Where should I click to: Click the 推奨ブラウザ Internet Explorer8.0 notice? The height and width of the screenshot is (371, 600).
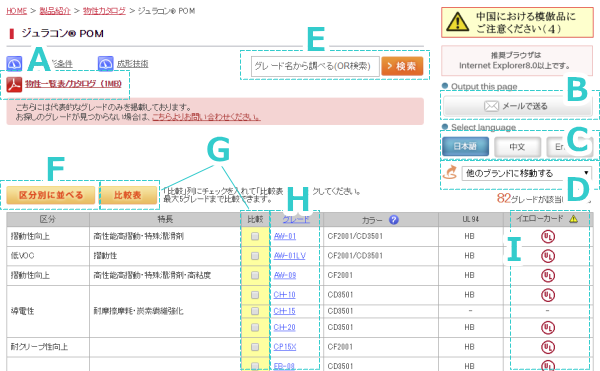[517, 60]
